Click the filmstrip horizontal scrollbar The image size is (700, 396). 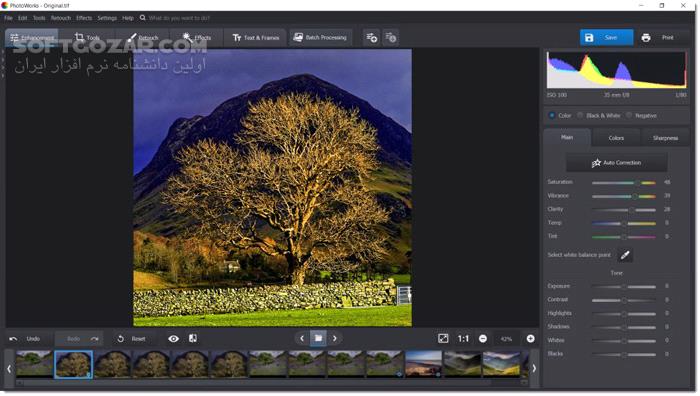pyautogui.click(x=272, y=383)
